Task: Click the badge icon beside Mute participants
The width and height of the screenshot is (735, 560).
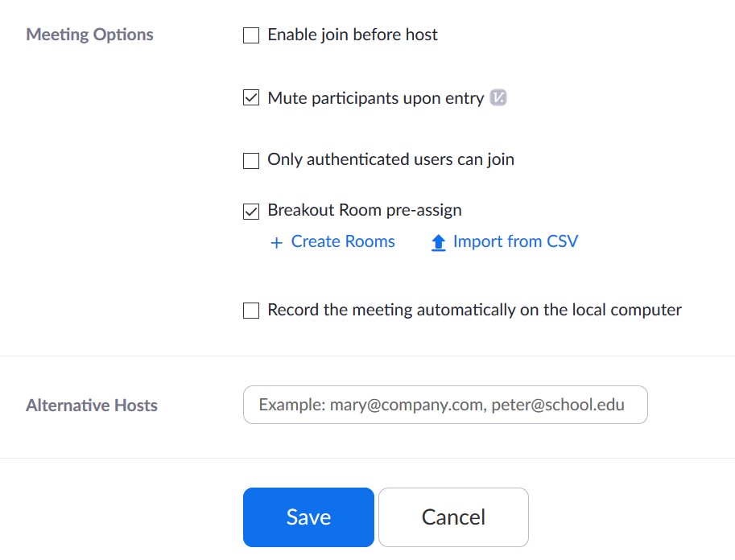Action: [x=498, y=98]
